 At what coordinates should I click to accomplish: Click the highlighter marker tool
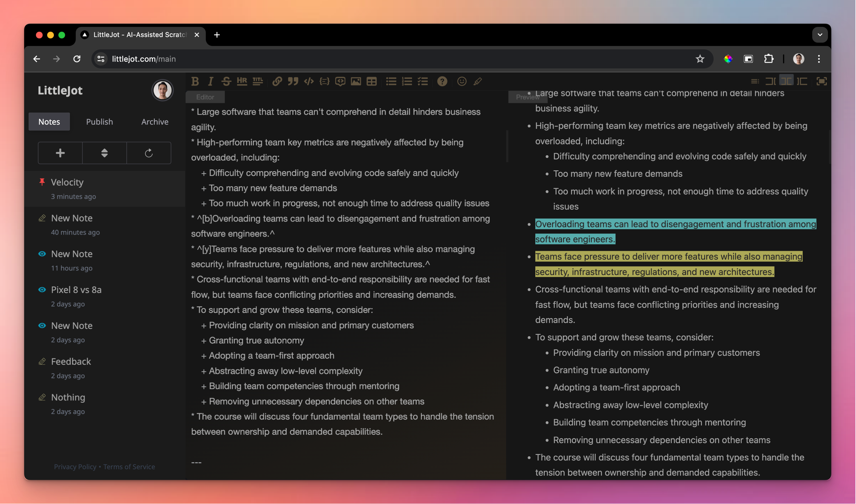(477, 81)
